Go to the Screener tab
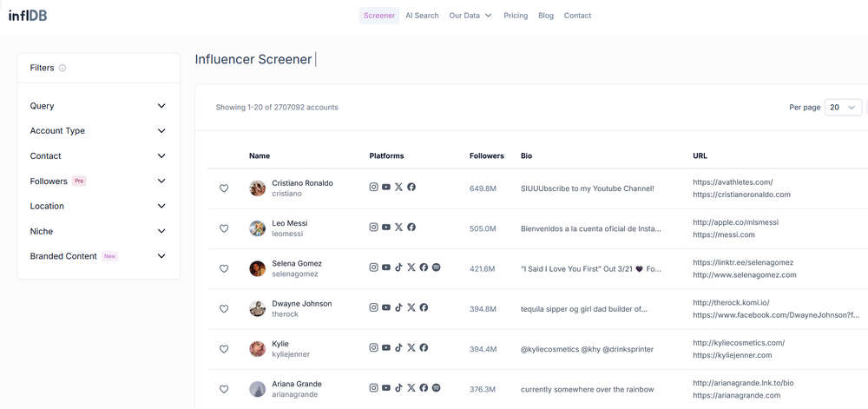 click(x=379, y=16)
